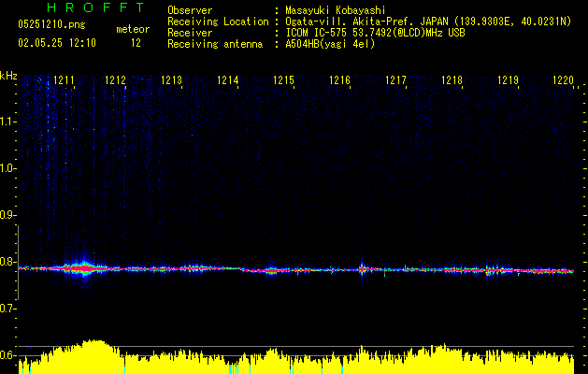Click the 1.1 kHz frequency label
This screenshot has height=374, width=588.
click(8, 122)
